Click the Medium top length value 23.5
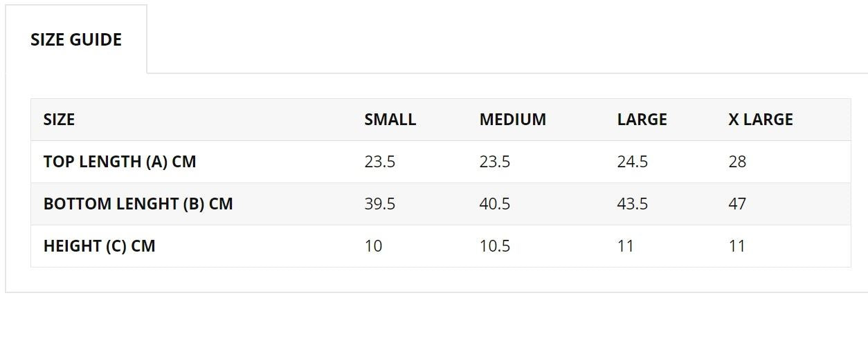Screen dimensions: 868x347 [495, 162]
